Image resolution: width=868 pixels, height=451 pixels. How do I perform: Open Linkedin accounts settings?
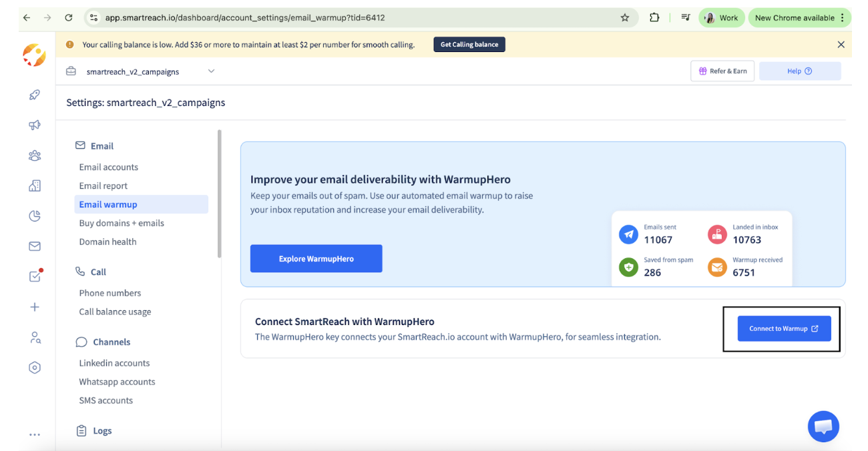click(114, 363)
